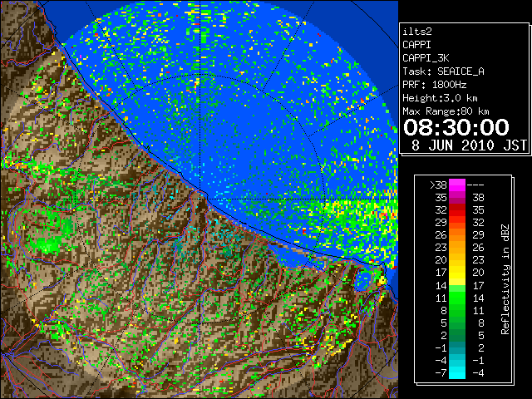Click the magenta >38 dBZ legend swatch
Image resolution: width=532 pixels, height=399 pixels.
pyautogui.click(x=457, y=185)
